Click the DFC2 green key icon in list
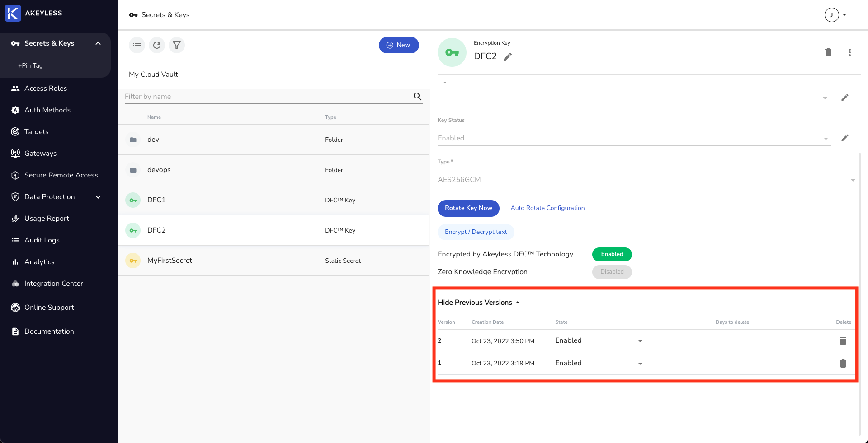This screenshot has height=443, width=868. point(133,230)
